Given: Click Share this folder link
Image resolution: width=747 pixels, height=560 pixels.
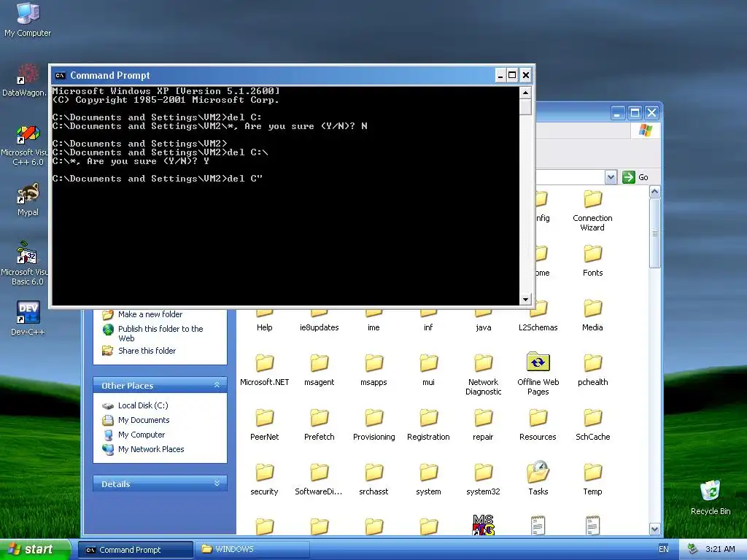Looking at the screenshot, I should tap(147, 351).
